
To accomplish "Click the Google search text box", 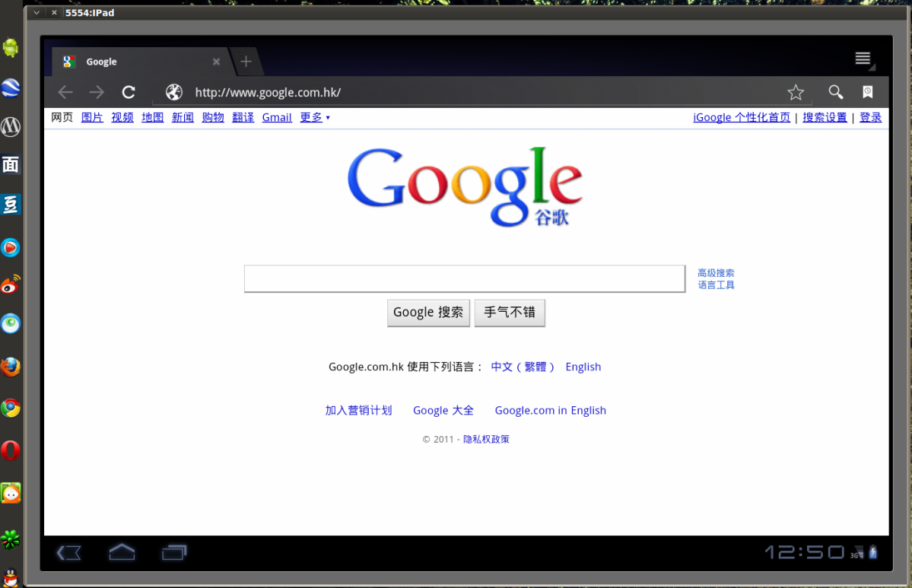I will click(464, 278).
